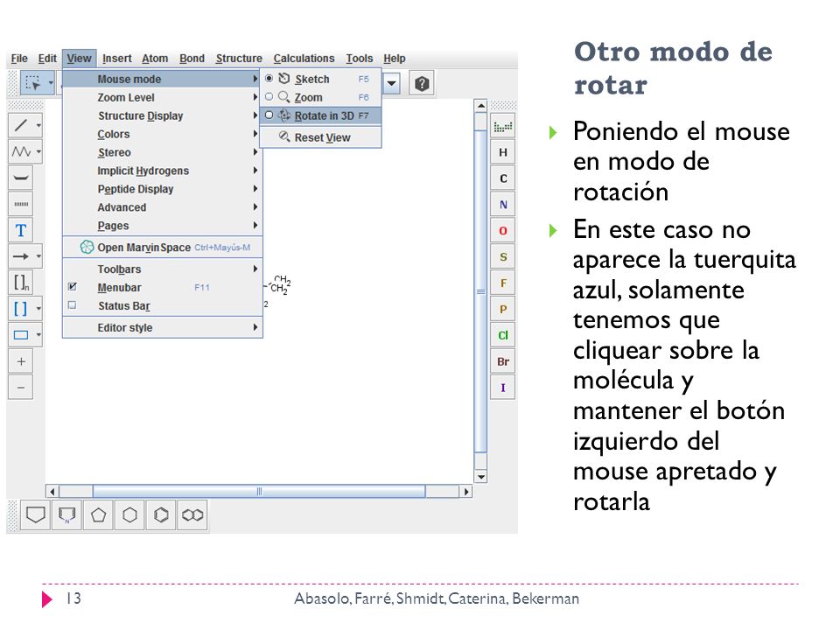Select the Oxygen atom button

pos(503,231)
